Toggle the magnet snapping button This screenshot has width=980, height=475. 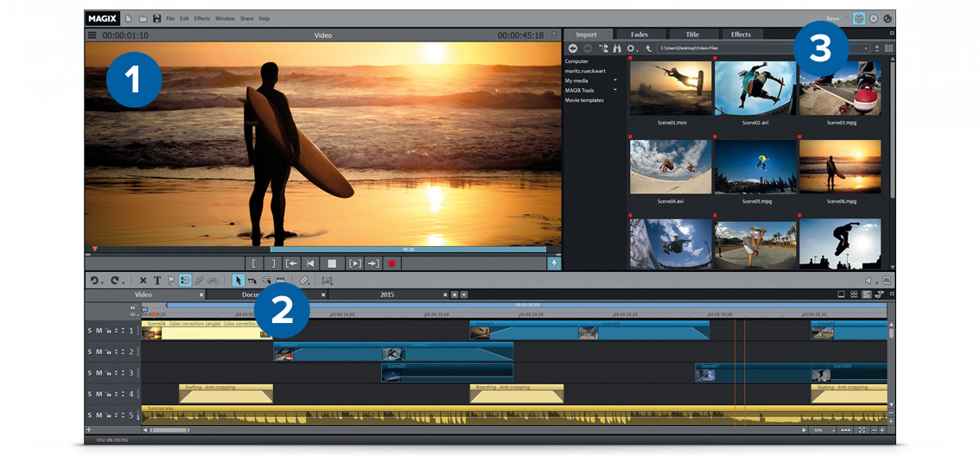tap(184, 281)
